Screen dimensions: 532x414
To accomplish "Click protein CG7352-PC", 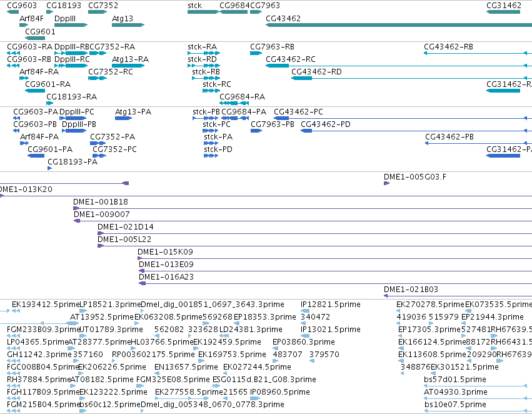I will (99, 156).
